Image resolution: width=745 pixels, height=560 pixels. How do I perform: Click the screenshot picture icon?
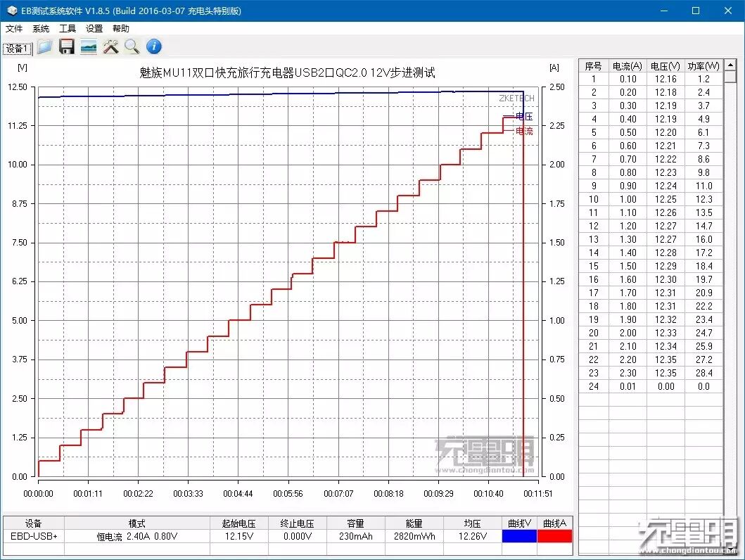89,46
